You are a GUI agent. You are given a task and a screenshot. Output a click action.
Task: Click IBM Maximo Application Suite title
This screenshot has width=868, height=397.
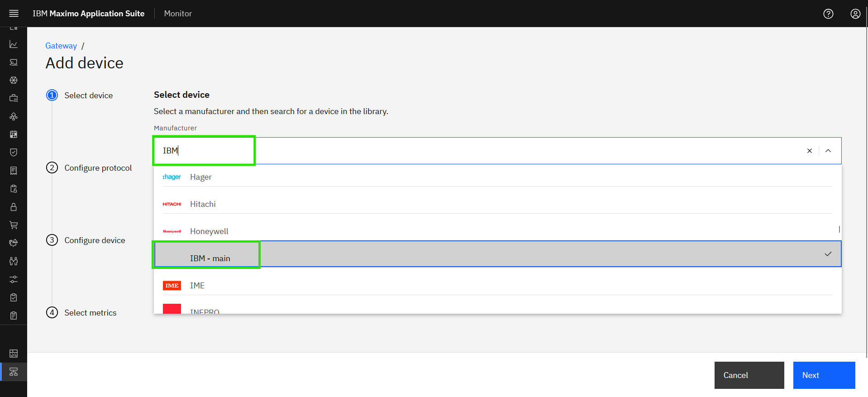click(89, 14)
